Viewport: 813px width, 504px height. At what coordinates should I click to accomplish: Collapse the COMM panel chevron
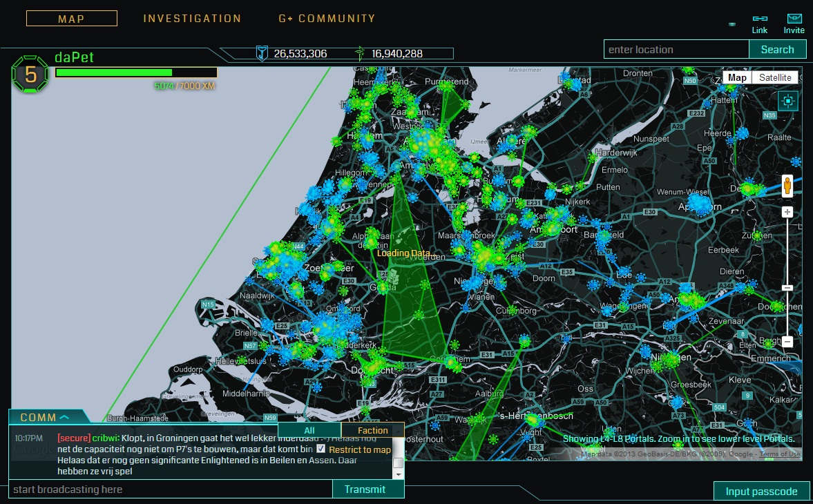tap(64, 417)
